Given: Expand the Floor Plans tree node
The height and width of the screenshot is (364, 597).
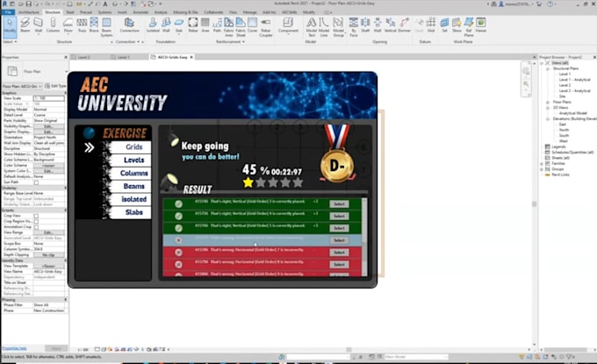Looking at the screenshot, I should click(548, 102).
